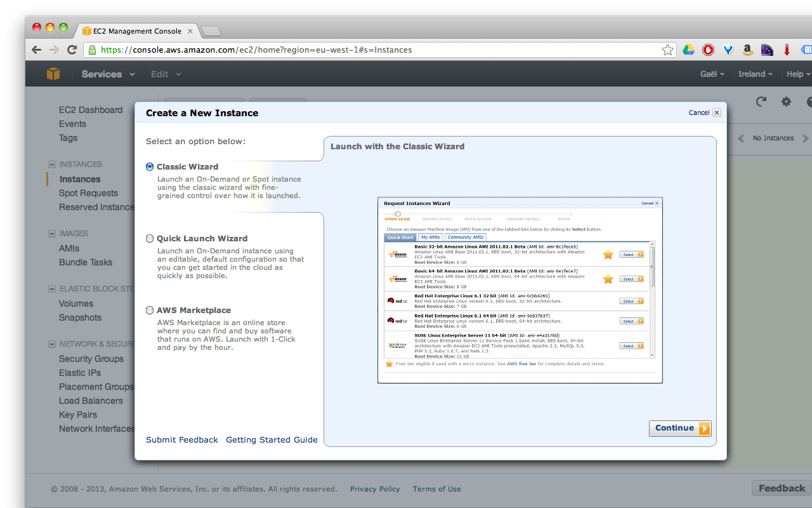Open the Ireland region dropdown
Screen dimensions: 812x508
(x=755, y=74)
